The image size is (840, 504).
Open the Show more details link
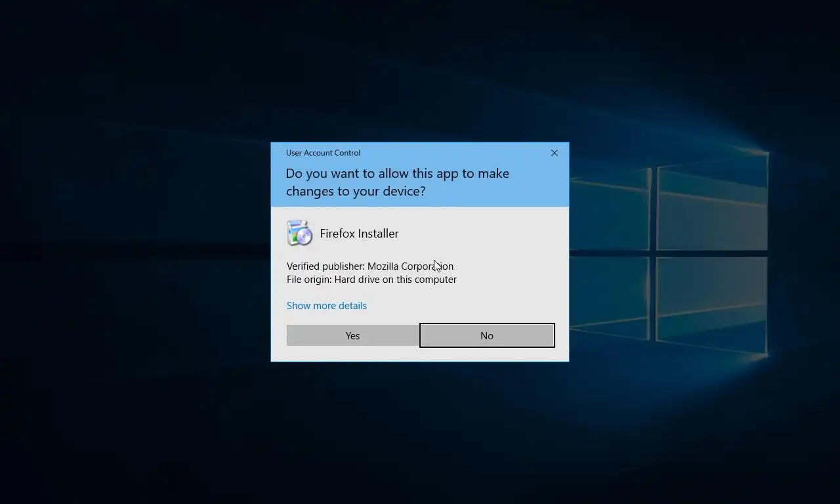click(327, 306)
